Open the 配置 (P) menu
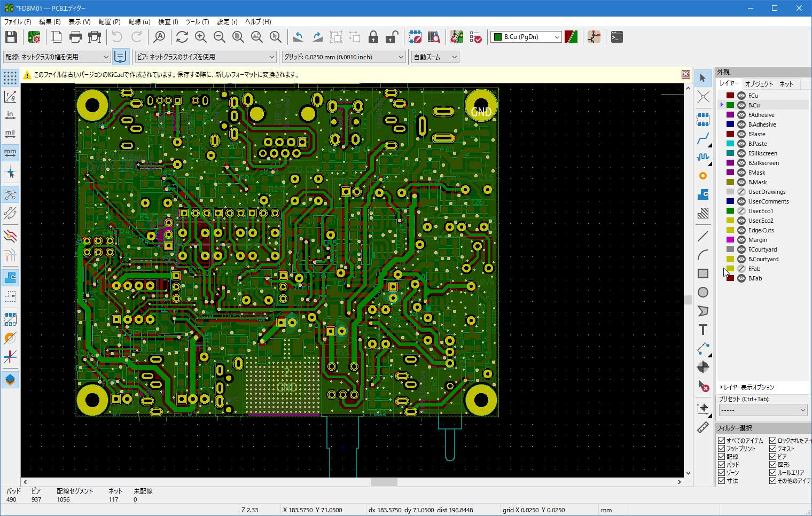 pos(110,22)
